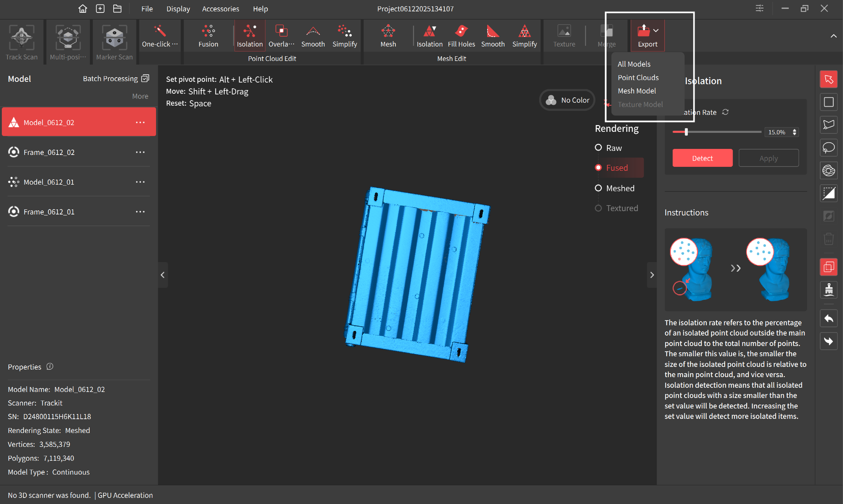Open settings sliders icon in title bar
The width and height of the screenshot is (843, 504).
pos(759,9)
